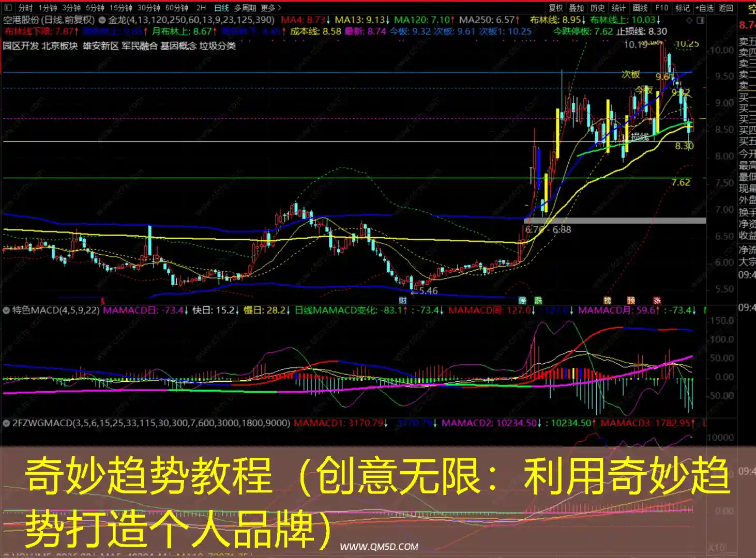Select the 1分钟 period tab
Screen dimensions: 756x558
[x=48, y=8]
